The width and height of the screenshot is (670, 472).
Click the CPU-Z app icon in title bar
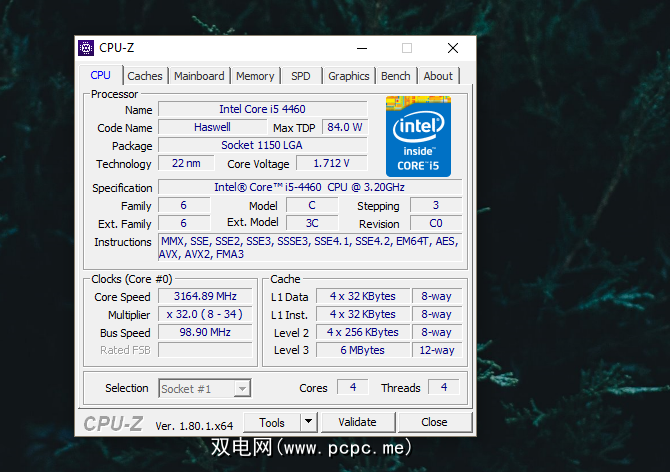pos(86,48)
